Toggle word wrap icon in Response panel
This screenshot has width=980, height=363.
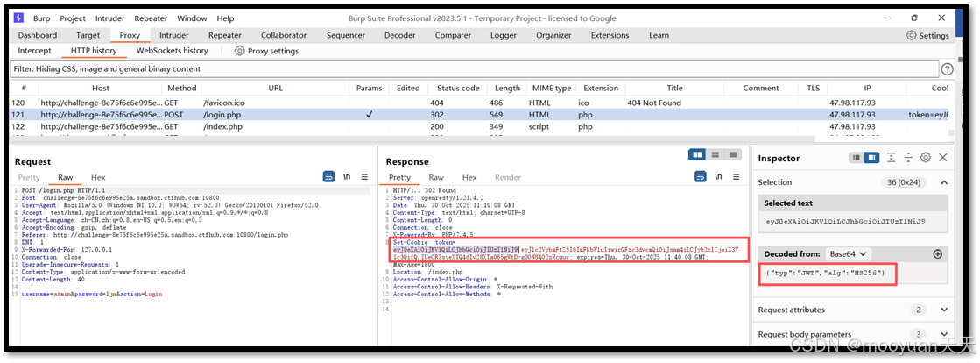(x=700, y=177)
